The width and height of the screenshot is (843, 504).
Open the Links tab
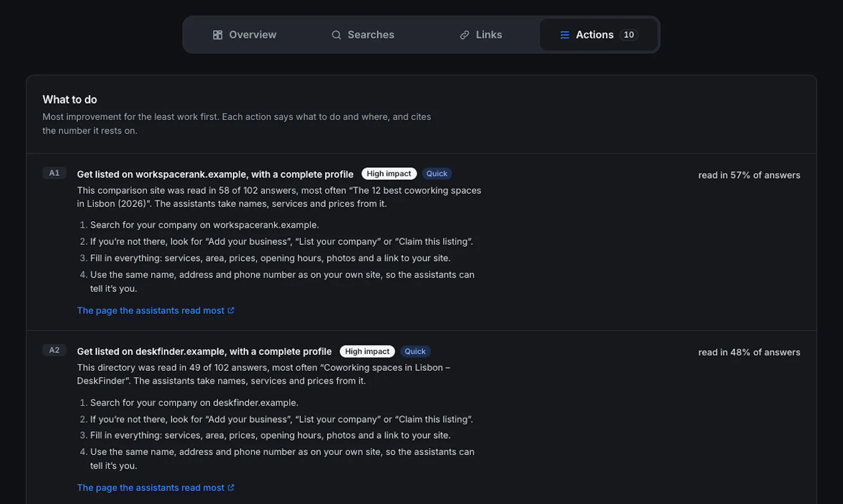coord(481,35)
